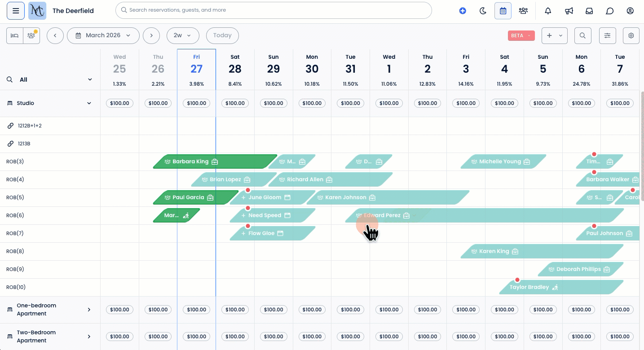Viewport: 644px width, 350px height.
Task: Click the blue plus quick-add icon
Action: (x=463, y=11)
